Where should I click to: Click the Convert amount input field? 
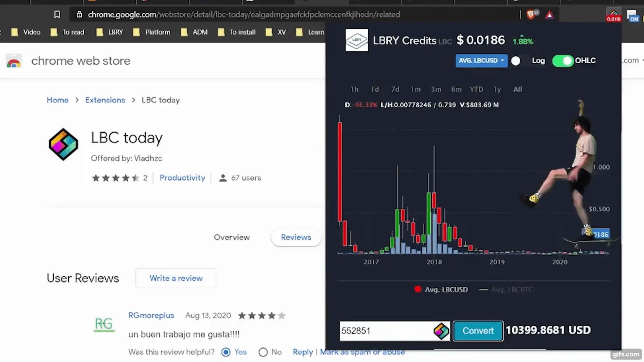tap(386, 331)
